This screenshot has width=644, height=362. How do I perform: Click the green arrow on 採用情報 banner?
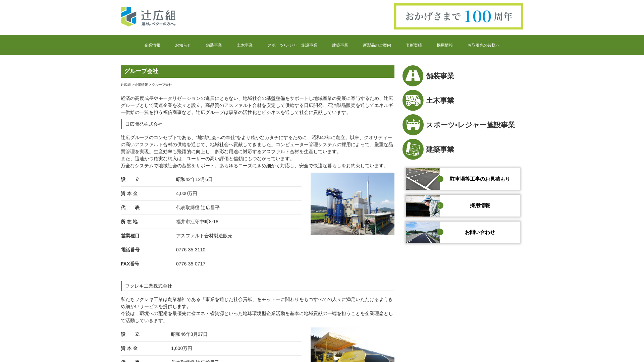(x=440, y=205)
